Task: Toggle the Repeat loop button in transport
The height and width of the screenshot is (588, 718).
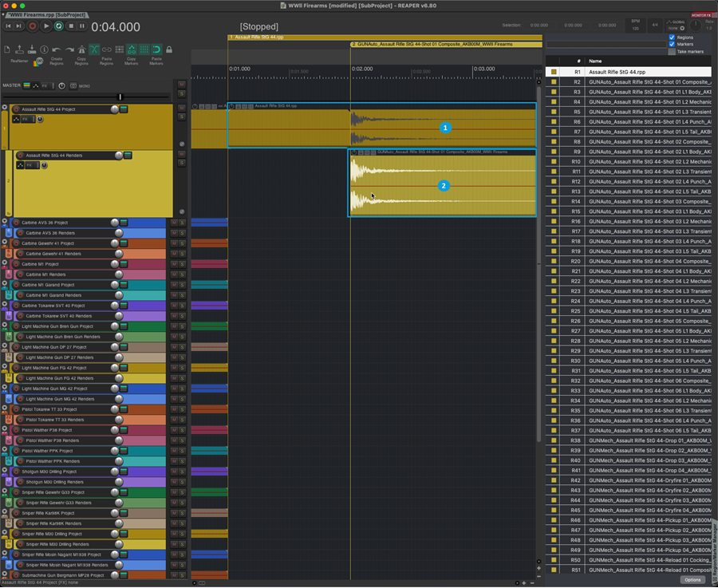Action: click(58, 26)
